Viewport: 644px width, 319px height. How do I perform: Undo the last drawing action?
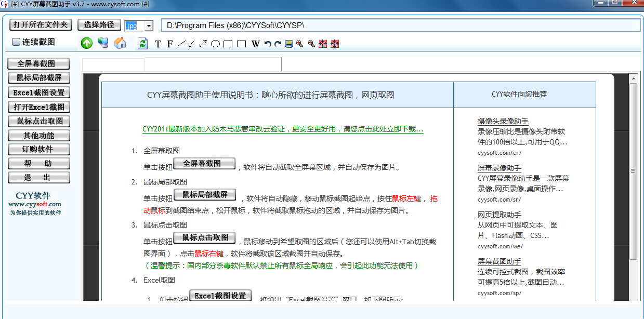coord(268,44)
